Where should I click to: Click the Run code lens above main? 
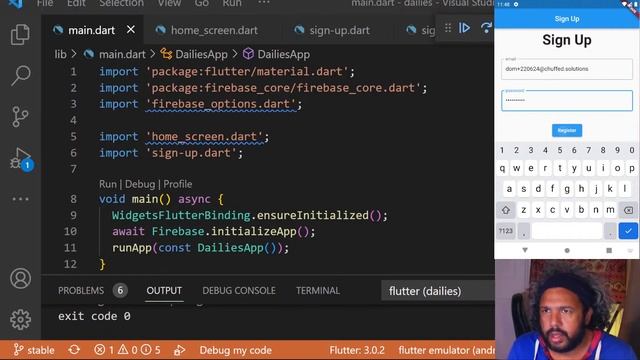[x=108, y=184]
